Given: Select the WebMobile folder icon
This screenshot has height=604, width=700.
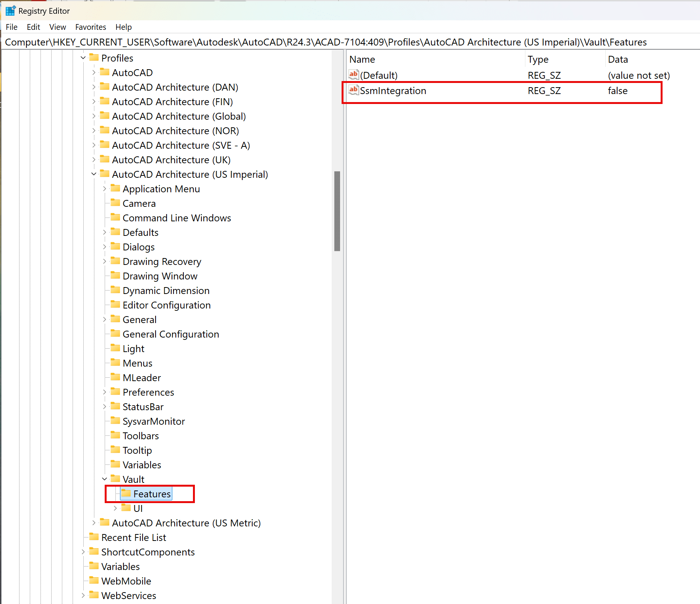Looking at the screenshot, I should pos(94,580).
